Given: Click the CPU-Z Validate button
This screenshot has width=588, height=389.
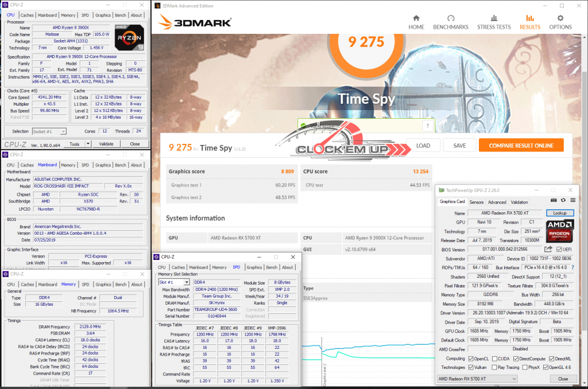Looking at the screenshot, I should coord(106,144).
